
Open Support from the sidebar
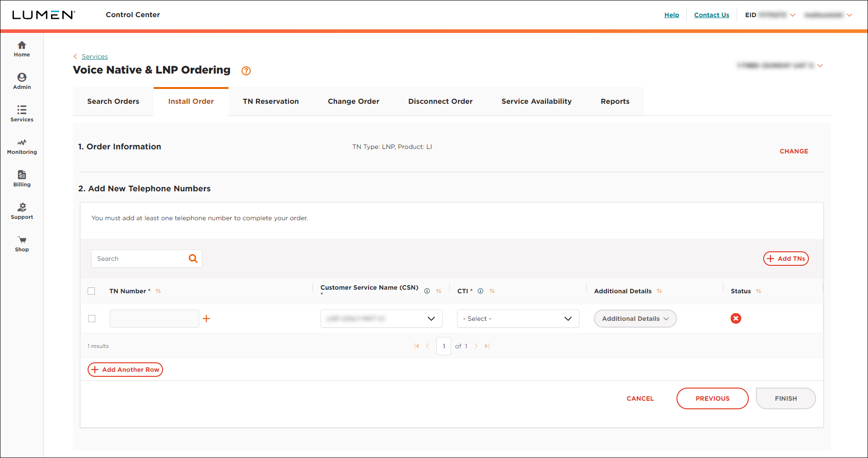(22, 211)
